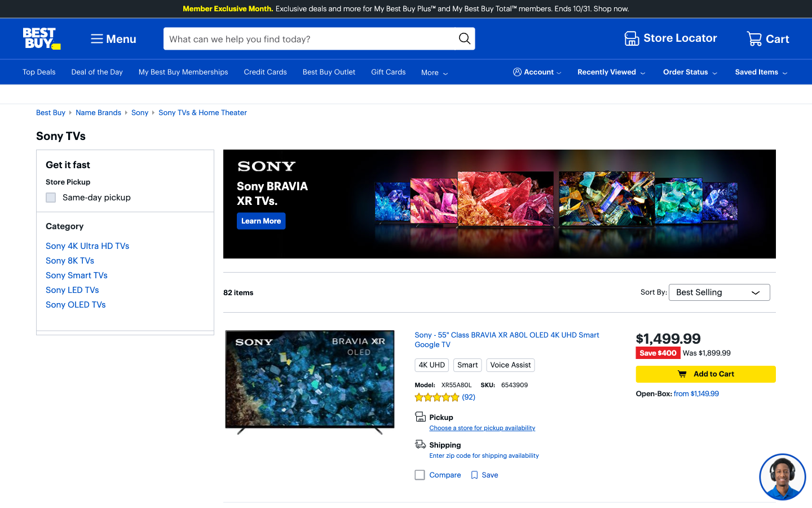The width and height of the screenshot is (812, 508).
Task: Click the Best Buy logo
Action: point(41,38)
